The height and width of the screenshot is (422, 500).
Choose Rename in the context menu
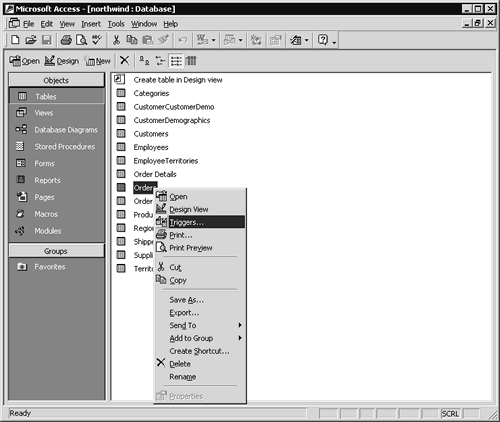click(200, 377)
